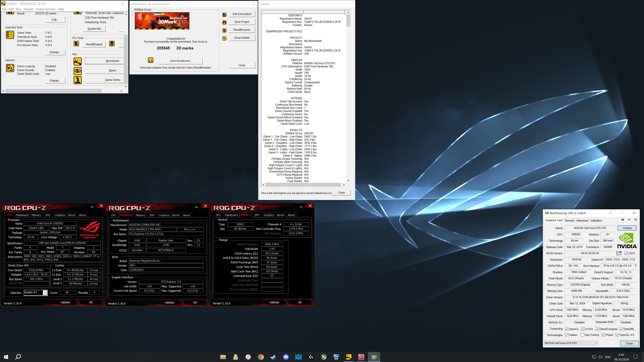Screen dimensions: 644x362
Task: Open SPD tab in first CPU-Z window
Action: point(48,215)
